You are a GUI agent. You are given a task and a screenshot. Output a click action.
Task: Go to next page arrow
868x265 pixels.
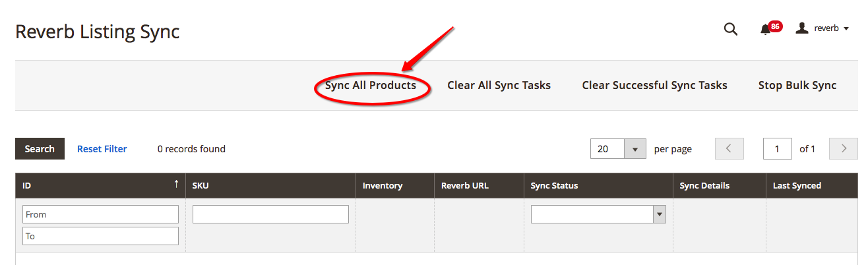tap(844, 149)
